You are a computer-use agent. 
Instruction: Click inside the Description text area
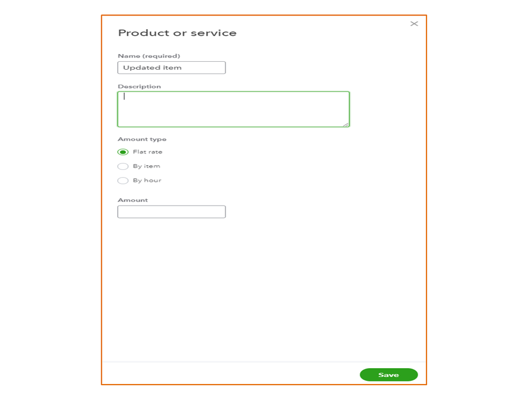(x=233, y=109)
